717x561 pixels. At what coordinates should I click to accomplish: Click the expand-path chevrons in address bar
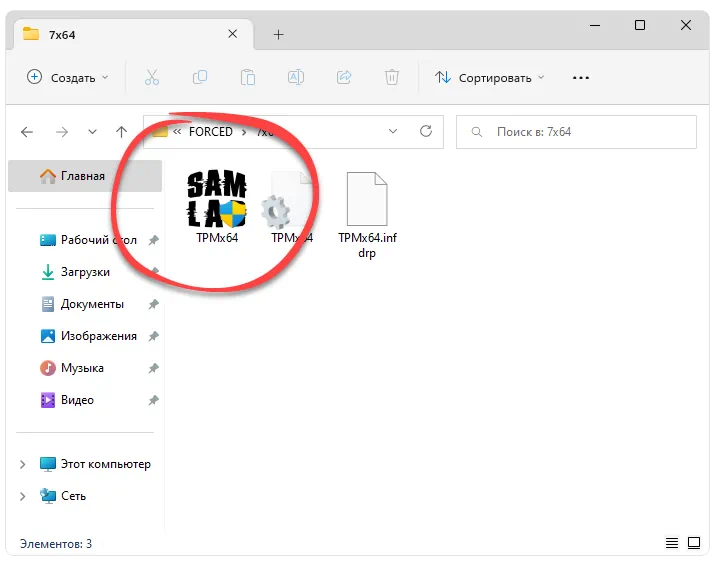pos(177,132)
